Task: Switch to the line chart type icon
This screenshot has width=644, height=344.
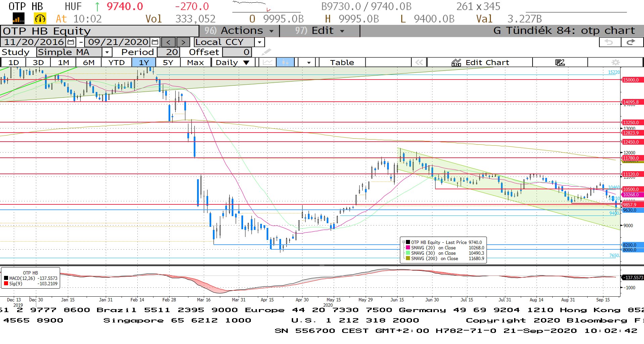Action: coord(268,62)
